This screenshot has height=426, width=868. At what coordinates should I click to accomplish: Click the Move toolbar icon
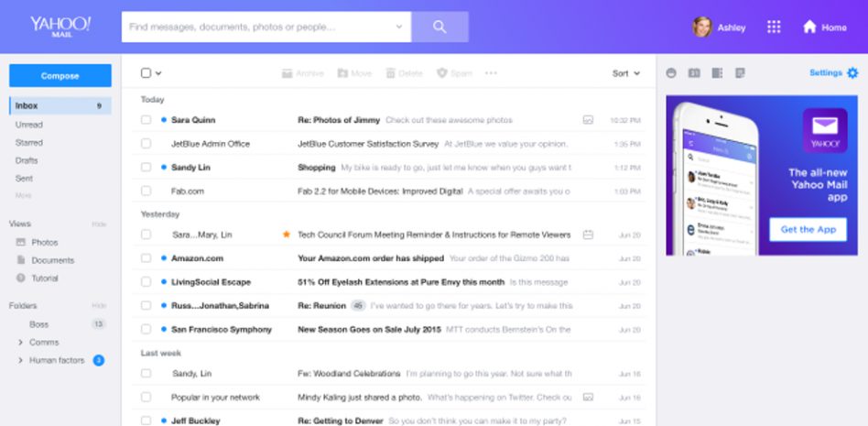click(x=342, y=73)
